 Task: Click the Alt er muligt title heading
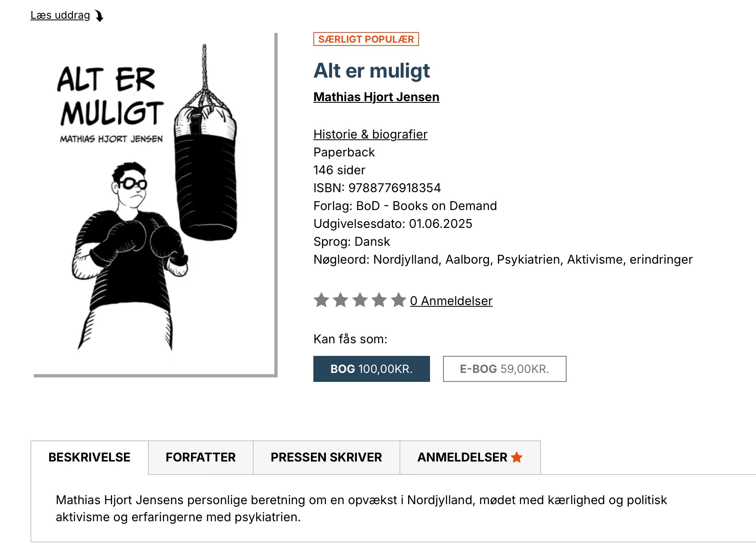pyautogui.click(x=371, y=71)
